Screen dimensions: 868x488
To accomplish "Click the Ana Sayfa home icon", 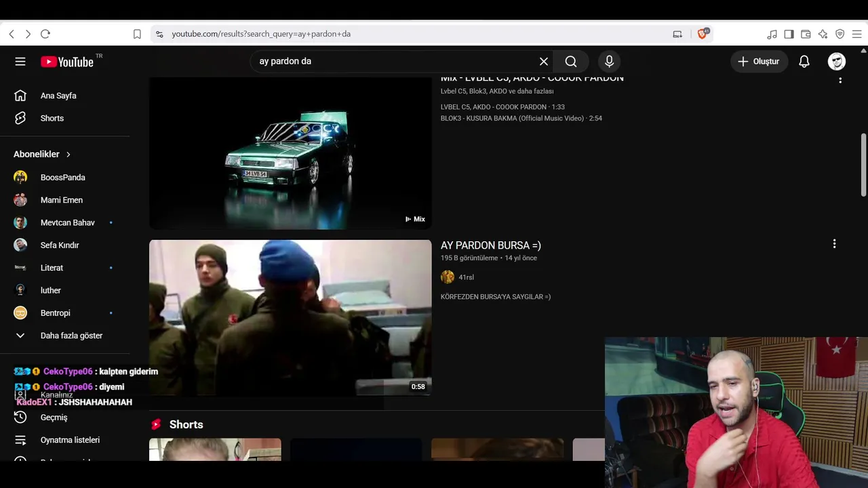I will (x=20, y=96).
